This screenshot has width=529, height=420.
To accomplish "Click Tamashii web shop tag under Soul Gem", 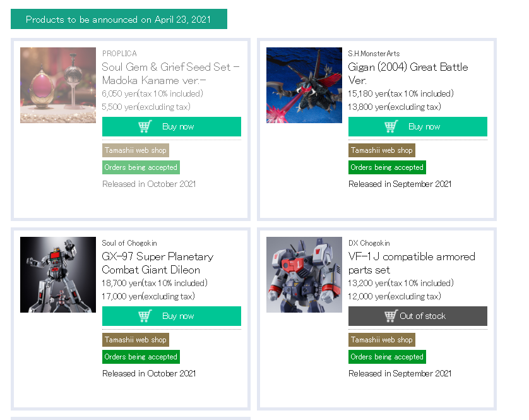I will (136, 150).
